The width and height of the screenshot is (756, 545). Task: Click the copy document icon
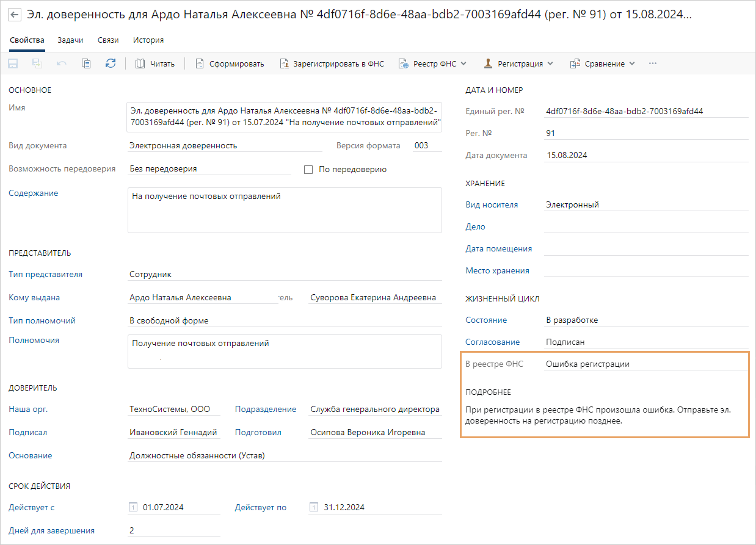coord(86,63)
